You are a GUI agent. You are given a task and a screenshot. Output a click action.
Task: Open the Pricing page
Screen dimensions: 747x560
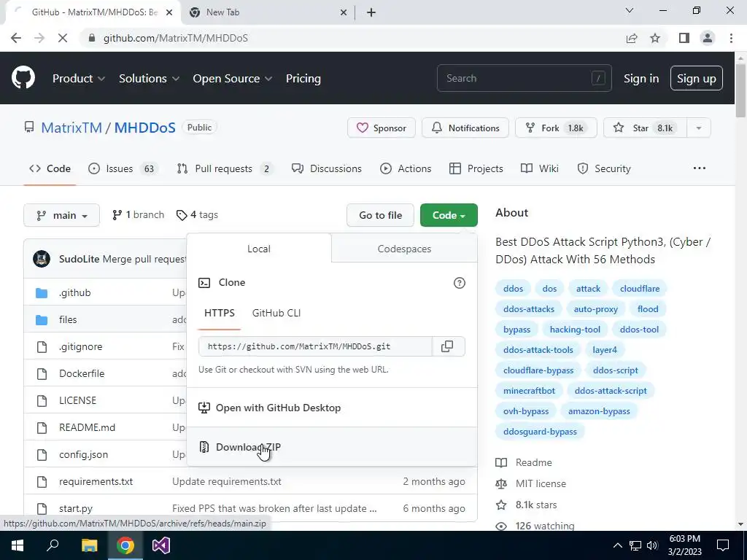(303, 79)
